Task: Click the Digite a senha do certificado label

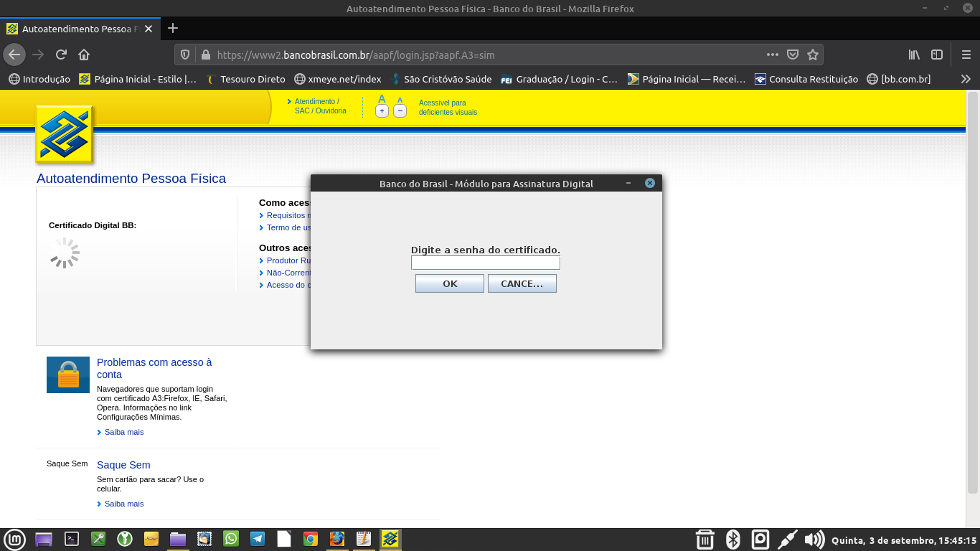Action: click(x=486, y=250)
